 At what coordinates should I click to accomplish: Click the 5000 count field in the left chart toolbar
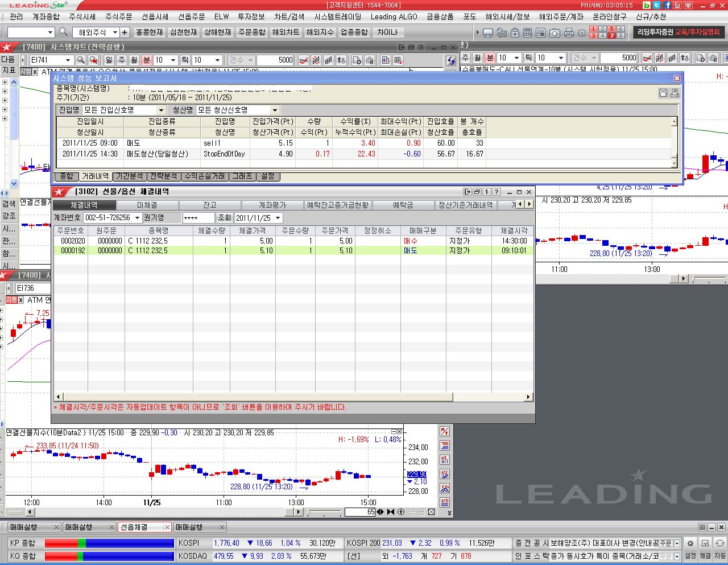click(275, 60)
